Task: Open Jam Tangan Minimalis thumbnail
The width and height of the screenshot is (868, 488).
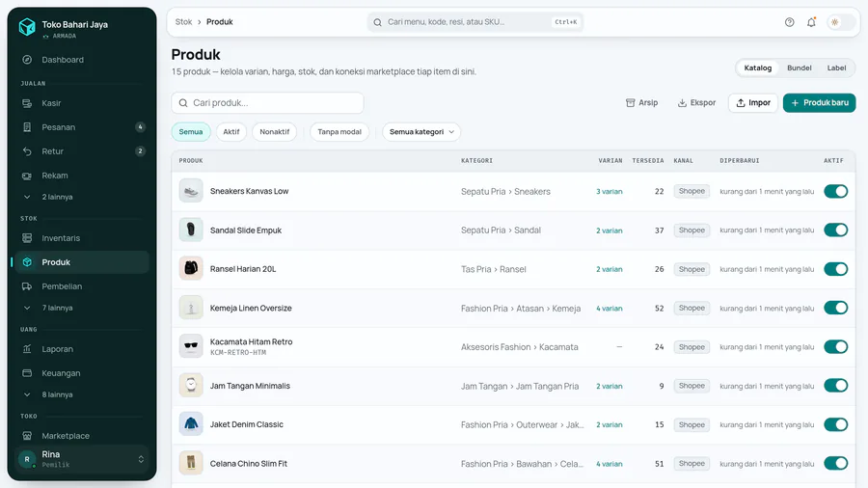Action: (191, 386)
